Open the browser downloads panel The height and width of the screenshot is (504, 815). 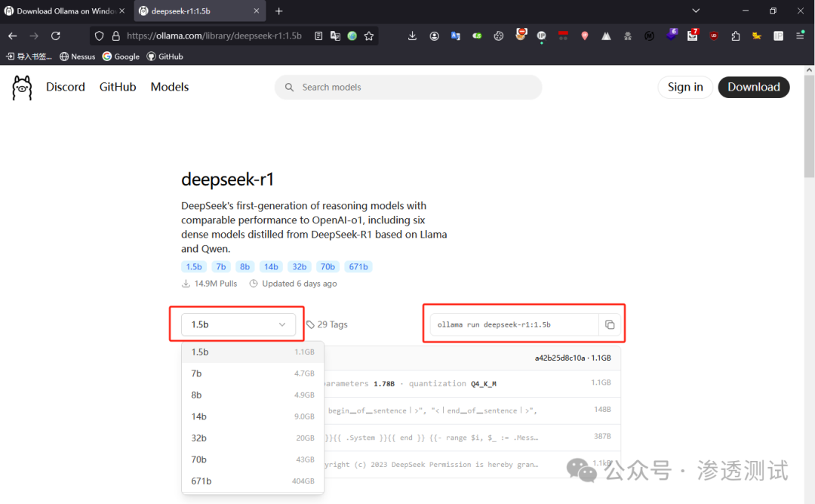click(x=412, y=36)
